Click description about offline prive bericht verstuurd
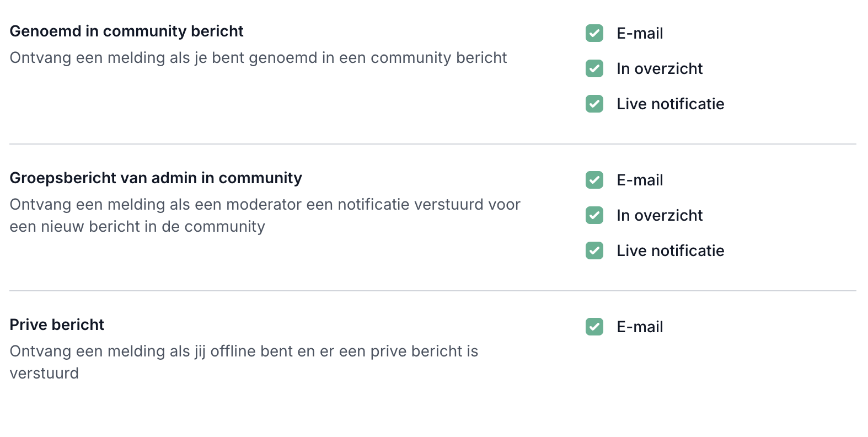Image resolution: width=868 pixels, height=437 pixels. click(x=244, y=362)
